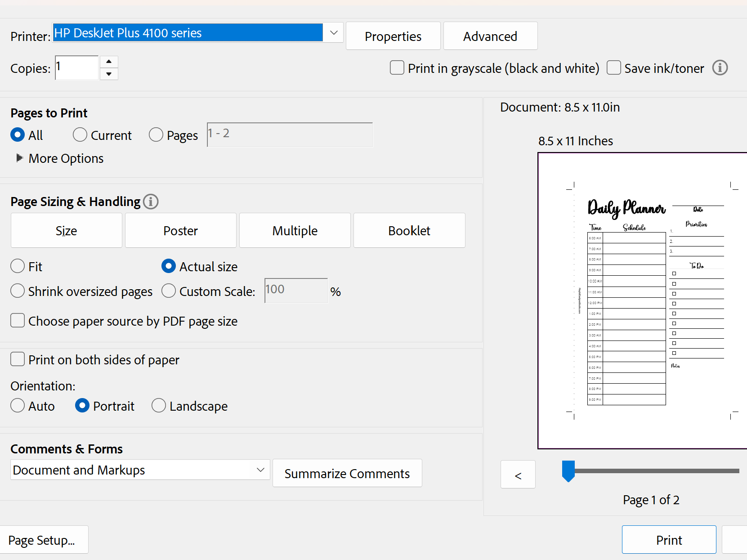Click the Custom Scale percentage field
The height and width of the screenshot is (560, 747).
coord(295,291)
